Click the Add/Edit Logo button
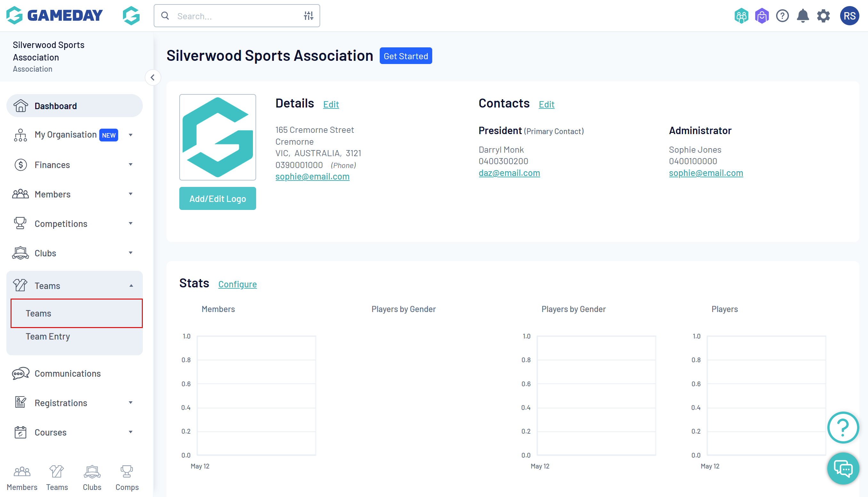This screenshot has width=868, height=497. coord(217,199)
